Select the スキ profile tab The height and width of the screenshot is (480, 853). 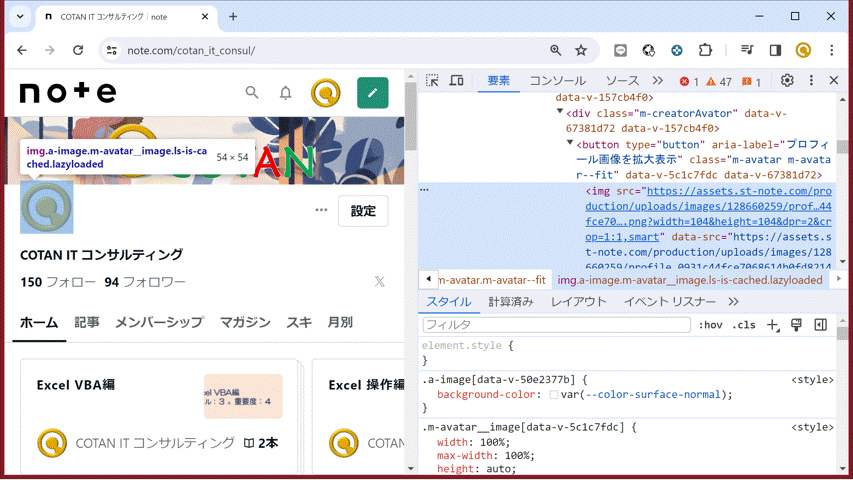pos(299,322)
